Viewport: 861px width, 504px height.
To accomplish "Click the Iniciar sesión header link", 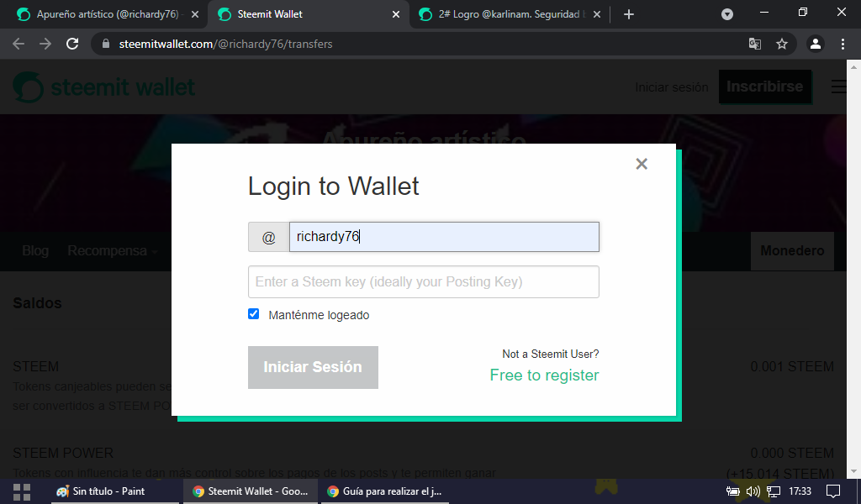I will [672, 87].
